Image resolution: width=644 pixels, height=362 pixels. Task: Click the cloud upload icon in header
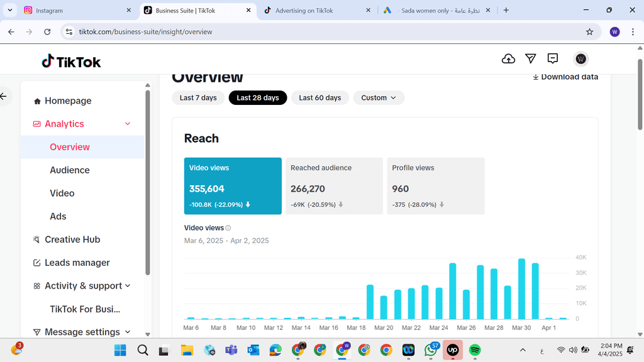(508, 58)
